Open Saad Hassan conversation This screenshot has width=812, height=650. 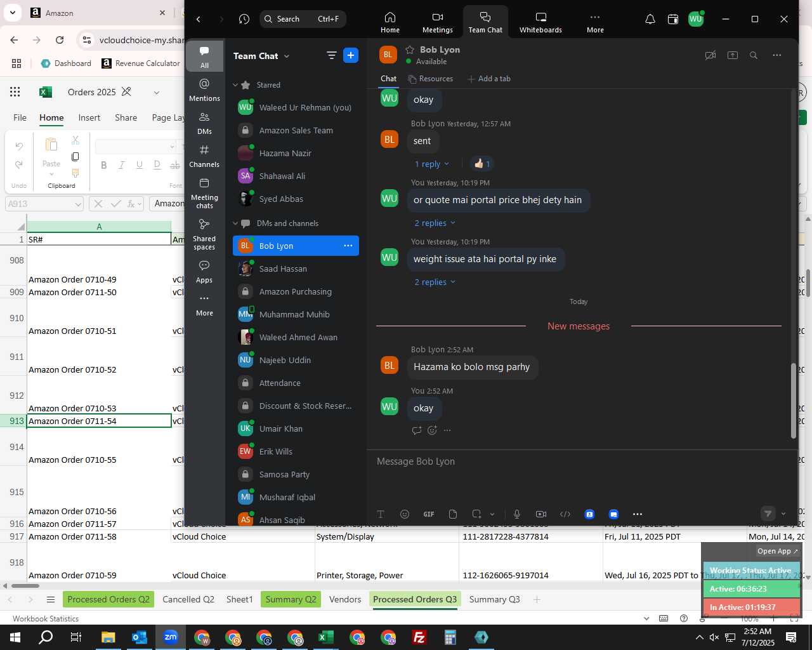(x=296, y=269)
